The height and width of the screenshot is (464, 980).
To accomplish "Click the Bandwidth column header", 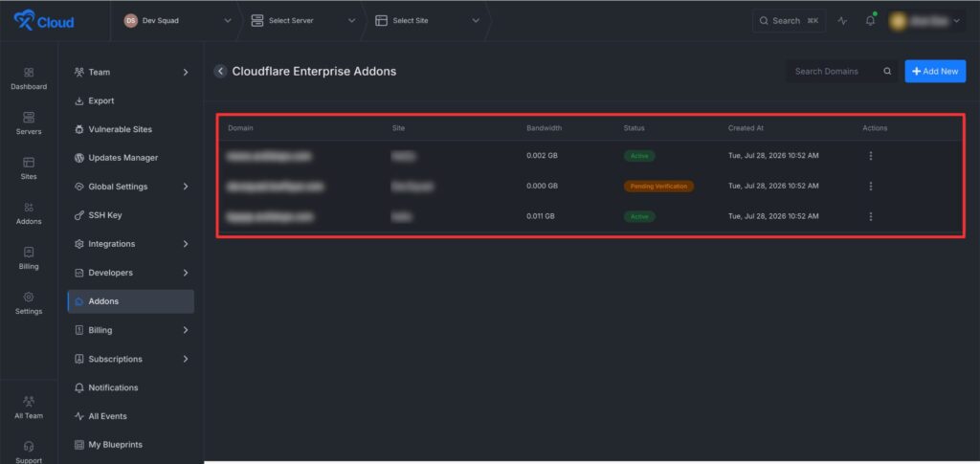I will click(x=545, y=128).
